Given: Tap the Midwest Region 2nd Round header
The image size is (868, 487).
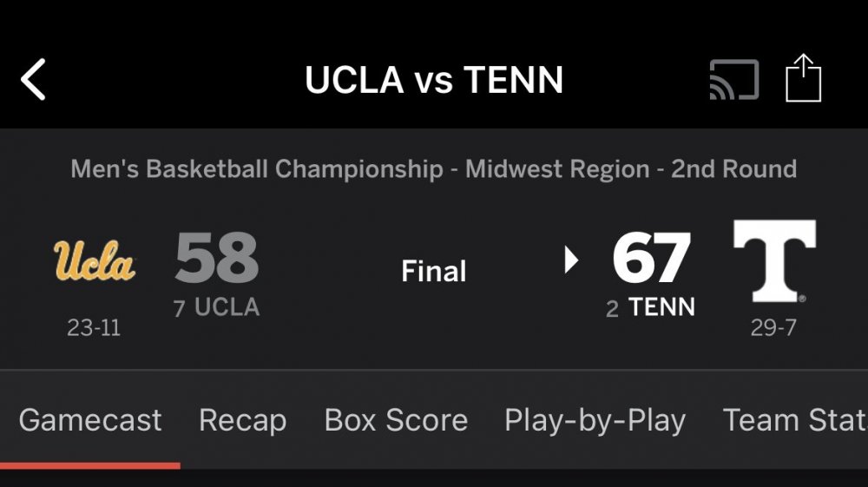Looking at the screenshot, I should click(434, 168).
